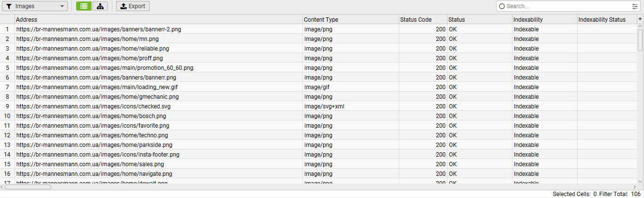
Task: Select the loading_new.gif image URL
Action: 91,87
